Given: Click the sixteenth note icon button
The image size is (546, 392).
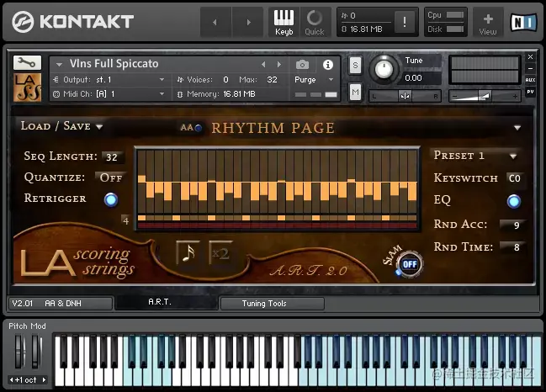Looking at the screenshot, I should [x=188, y=253].
